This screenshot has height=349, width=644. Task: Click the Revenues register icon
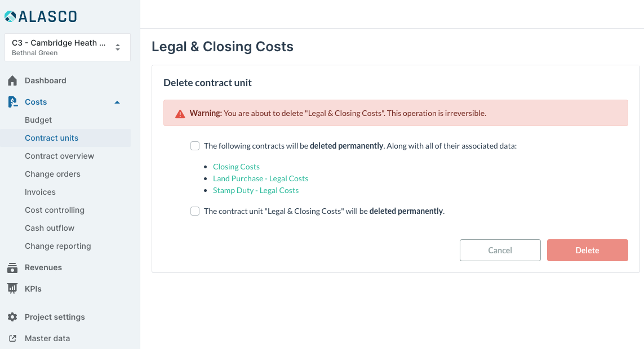[x=12, y=268]
